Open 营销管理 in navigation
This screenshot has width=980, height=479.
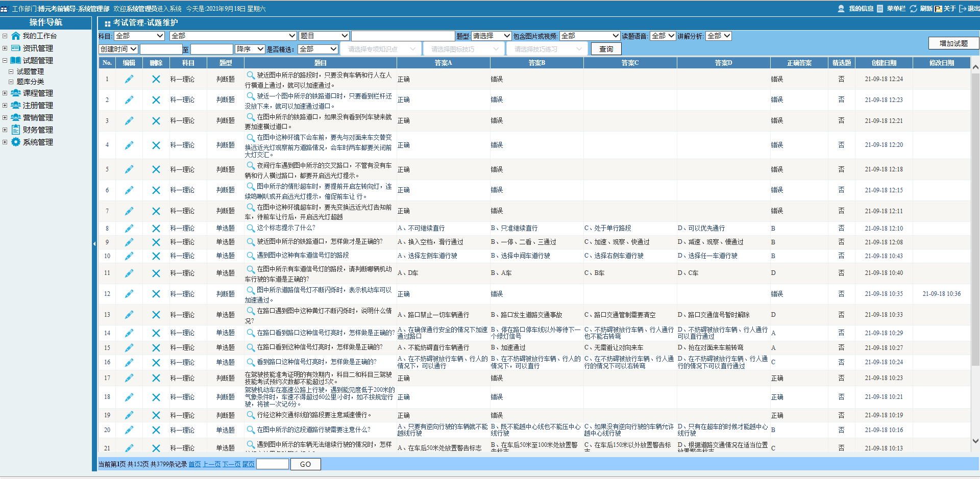[38, 117]
